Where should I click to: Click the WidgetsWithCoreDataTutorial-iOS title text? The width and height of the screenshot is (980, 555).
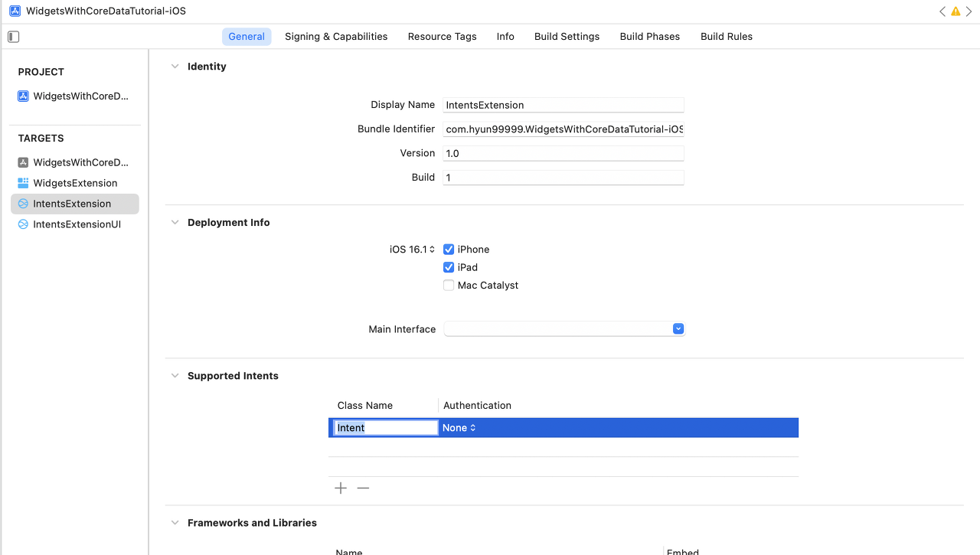(x=106, y=11)
